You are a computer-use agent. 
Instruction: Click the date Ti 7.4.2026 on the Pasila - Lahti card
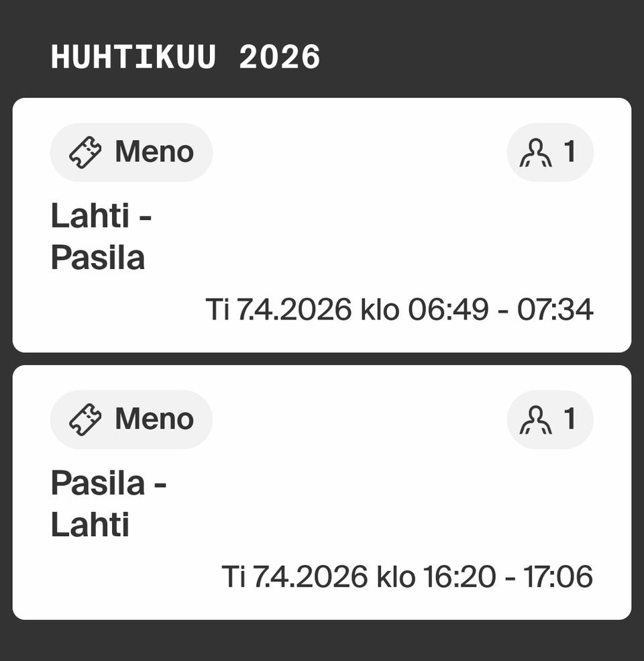coord(295,577)
